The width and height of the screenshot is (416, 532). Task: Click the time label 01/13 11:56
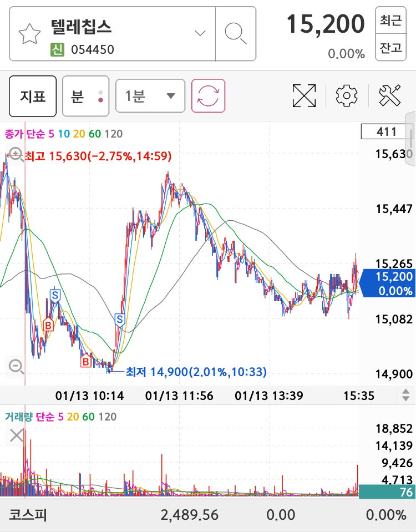[x=179, y=396]
